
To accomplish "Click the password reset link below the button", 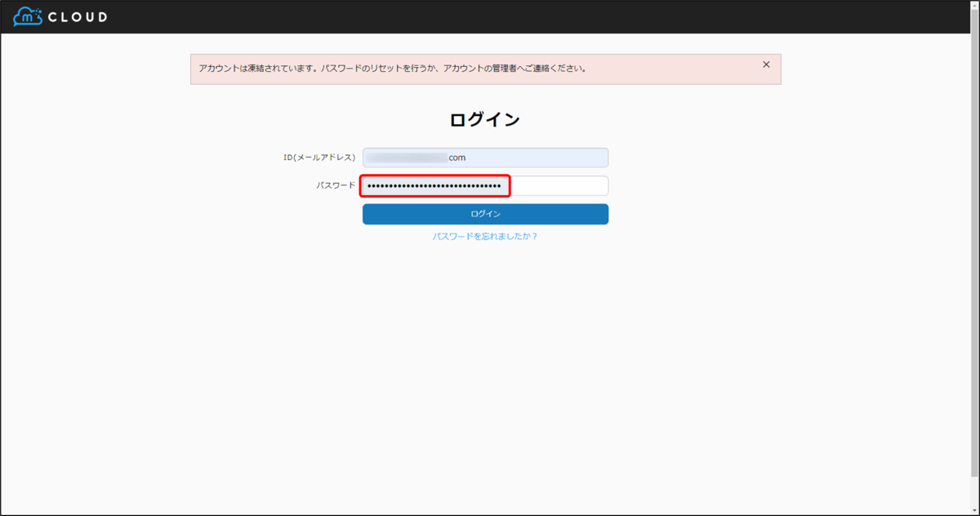I will click(x=485, y=236).
